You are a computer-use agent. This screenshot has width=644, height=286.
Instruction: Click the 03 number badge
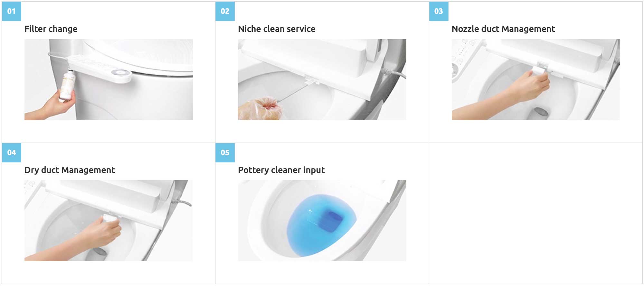point(439,11)
